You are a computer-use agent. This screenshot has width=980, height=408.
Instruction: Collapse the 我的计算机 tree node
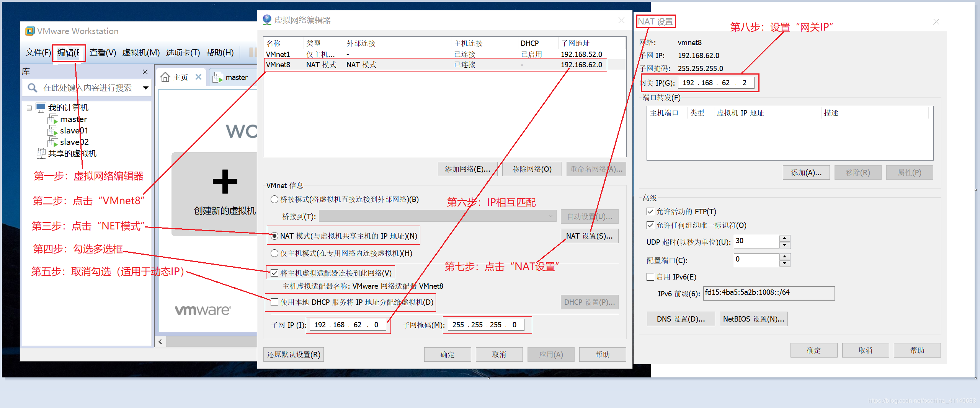[x=29, y=108]
